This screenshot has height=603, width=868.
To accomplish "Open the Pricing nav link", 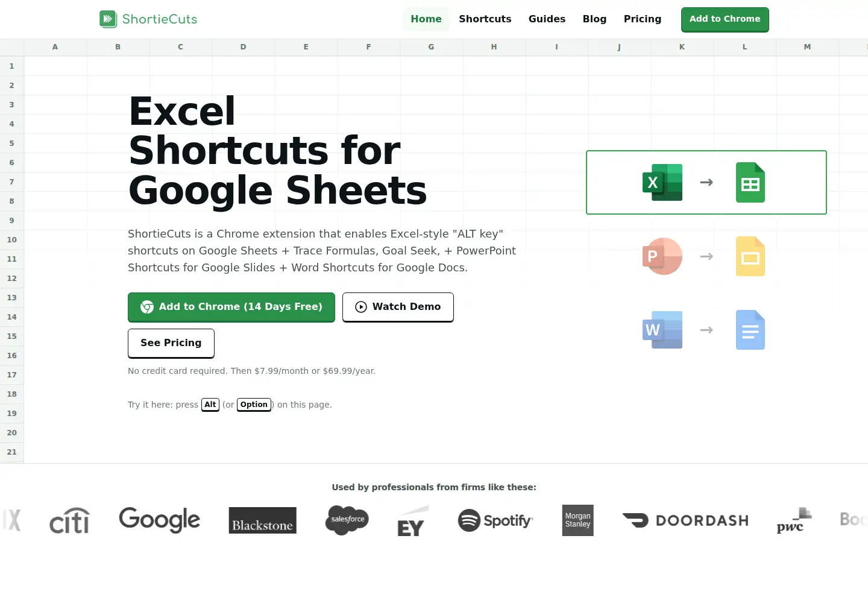I will tap(643, 19).
